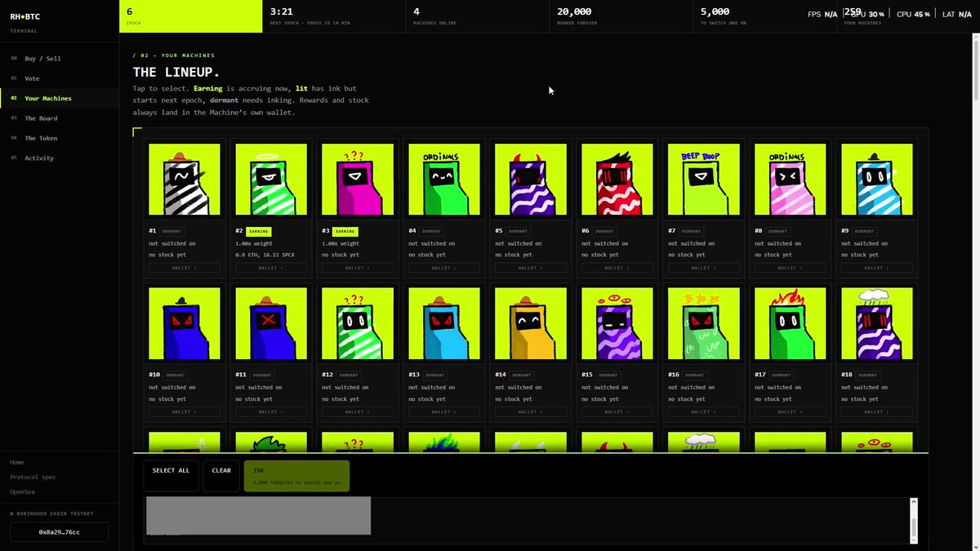
Task: Expand Wallet for machine #10
Action: pyautogui.click(x=185, y=411)
